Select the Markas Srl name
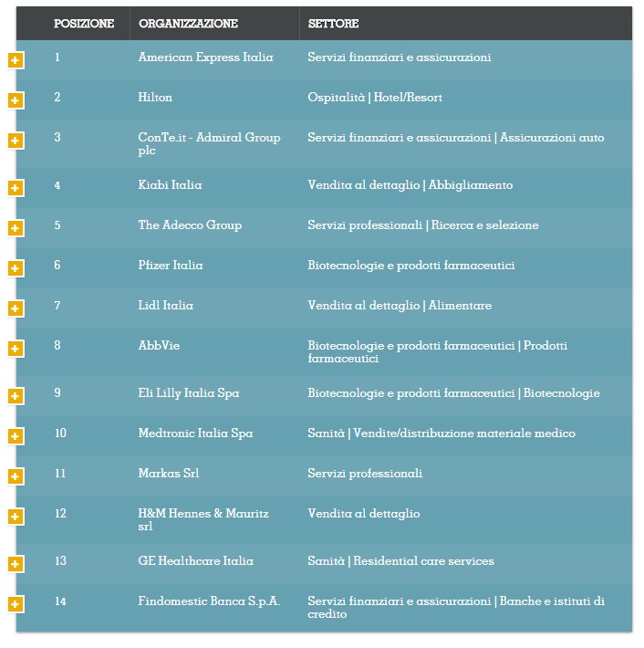Screen dimensions: 644x648 pos(169,473)
